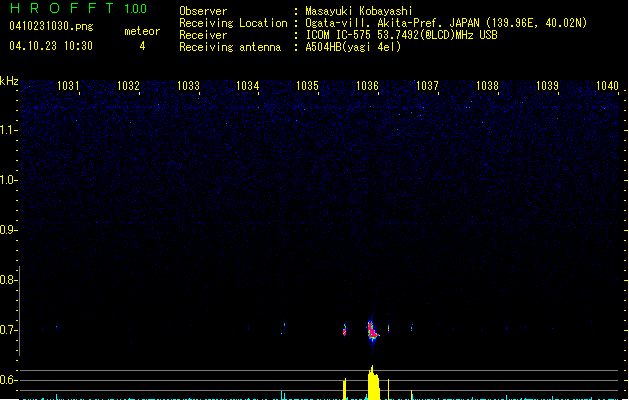The width and height of the screenshot is (629, 400).
Task: Click the 1037 time axis label
Action: [x=427, y=86]
